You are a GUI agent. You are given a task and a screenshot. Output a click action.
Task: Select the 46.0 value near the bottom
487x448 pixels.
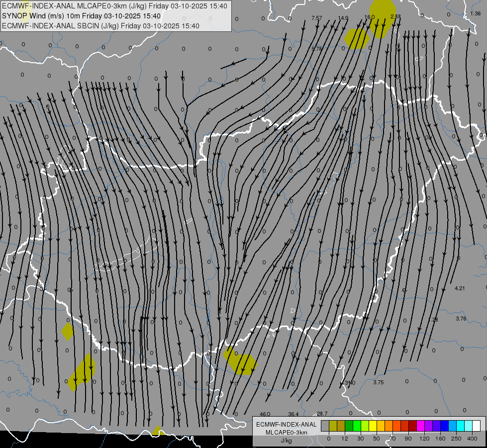click(265, 414)
